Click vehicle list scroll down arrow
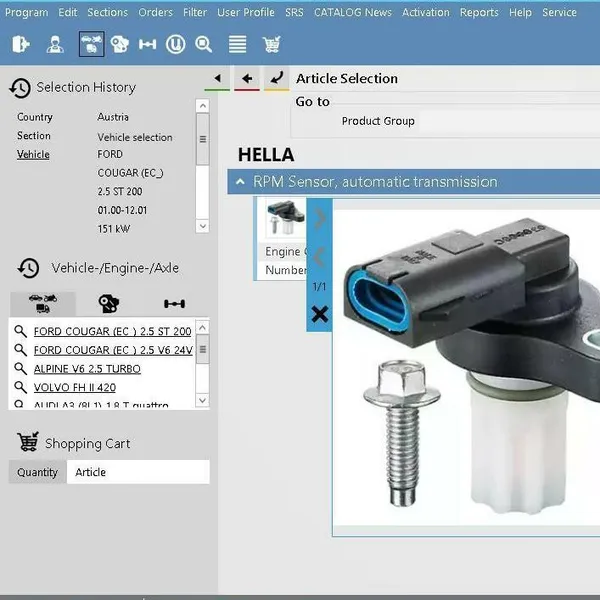Screen dimensions: 600x600 click(203, 400)
